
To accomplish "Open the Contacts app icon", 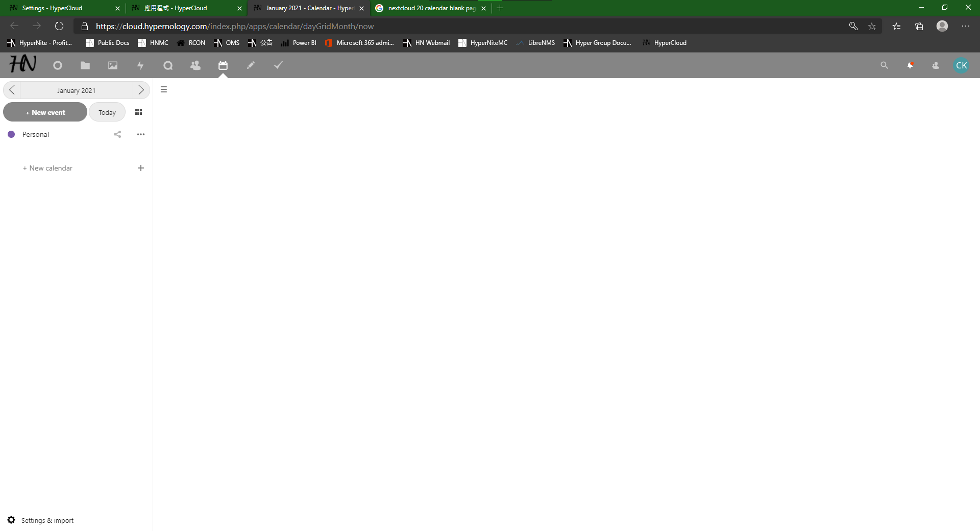I will click(x=195, y=65).
